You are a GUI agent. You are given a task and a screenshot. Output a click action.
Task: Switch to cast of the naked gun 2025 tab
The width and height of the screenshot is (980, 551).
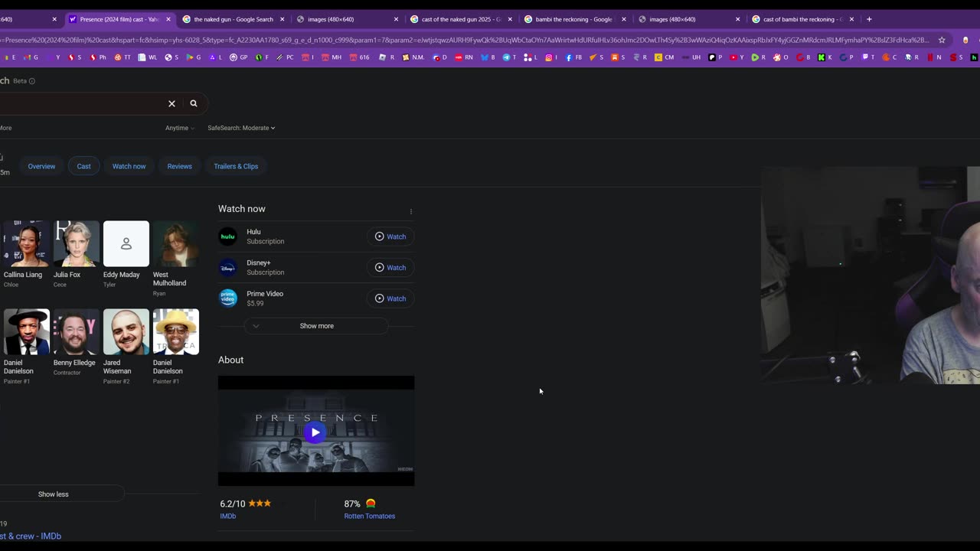coord(460,19)
